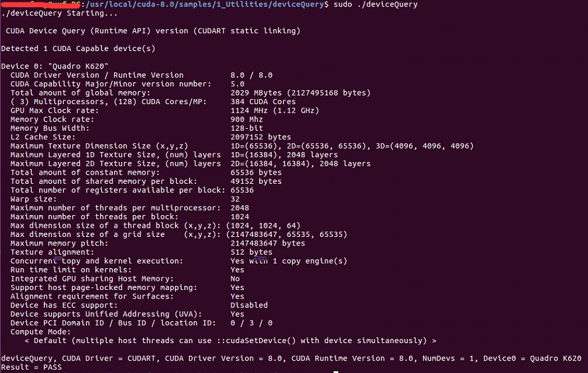
Task: Click the Memory Bus Width 128-bit value
Action: [x=247, y=128]
